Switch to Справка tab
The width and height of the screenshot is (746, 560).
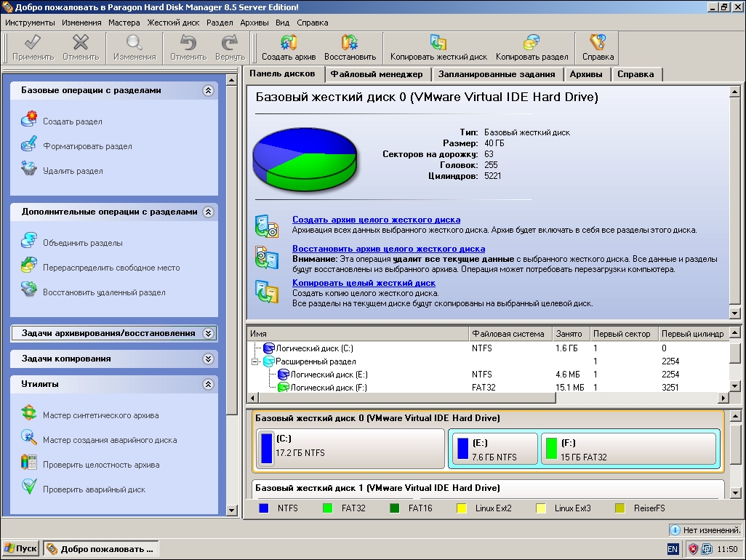635,74
